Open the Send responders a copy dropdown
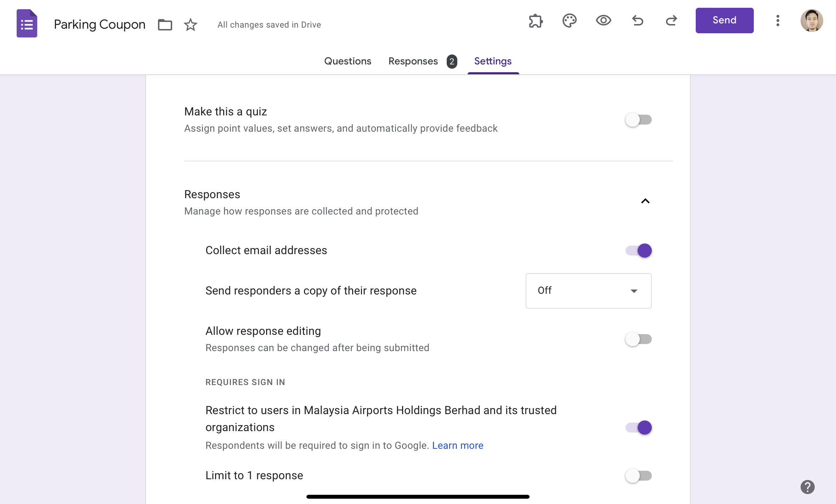Image resolution: width=836 pixels, height=504 pixels. click(x=588, y=291)
